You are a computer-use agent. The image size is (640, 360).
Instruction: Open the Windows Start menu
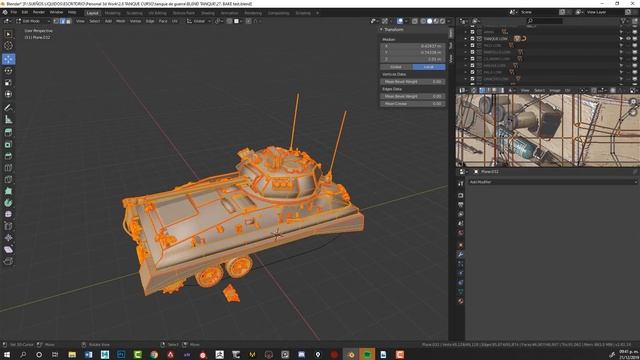[x=7, y=354]
